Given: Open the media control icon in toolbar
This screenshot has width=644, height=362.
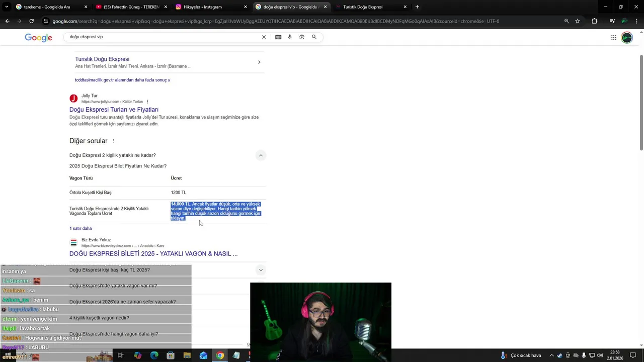Looking at the screenshot, I should (x=612, y=21).
